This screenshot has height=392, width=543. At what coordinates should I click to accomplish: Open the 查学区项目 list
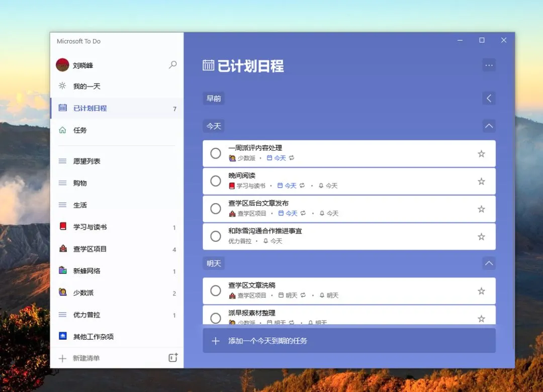(117, 249)
